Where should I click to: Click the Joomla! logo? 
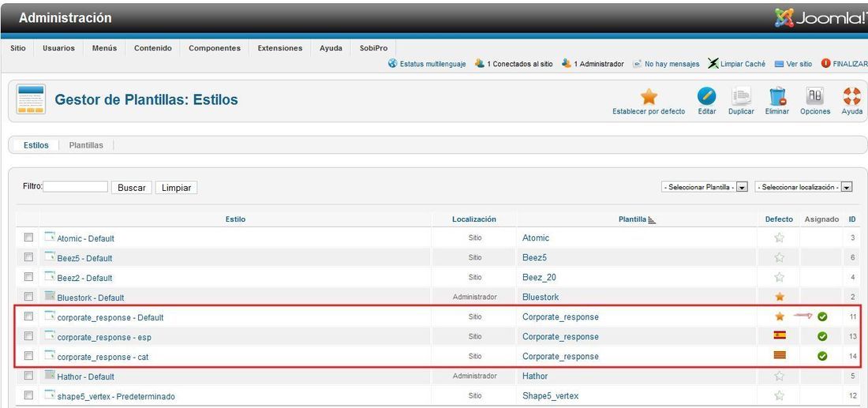821,18
